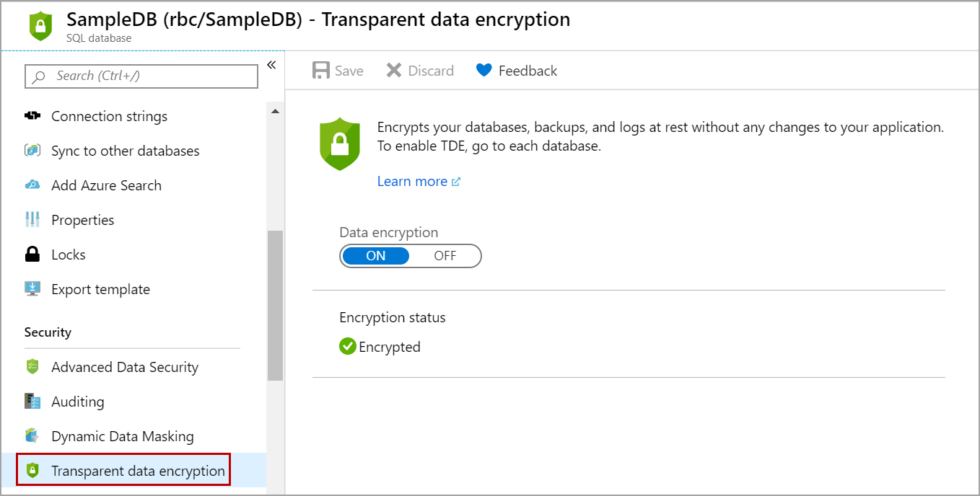Image resolution: width=980 pixels, height=496 pixels.
Task: Focus the Search (Ctrl+/) input field
Action: [x=141, y=76]
